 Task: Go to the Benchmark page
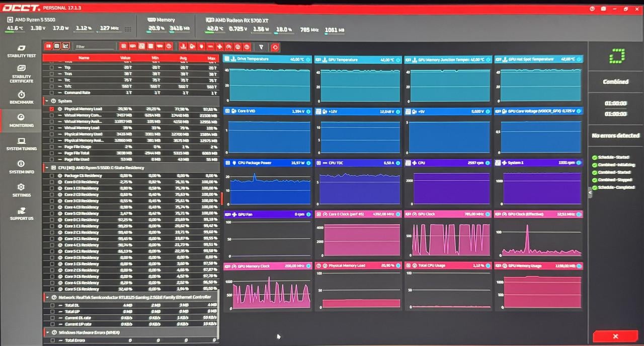21,98
